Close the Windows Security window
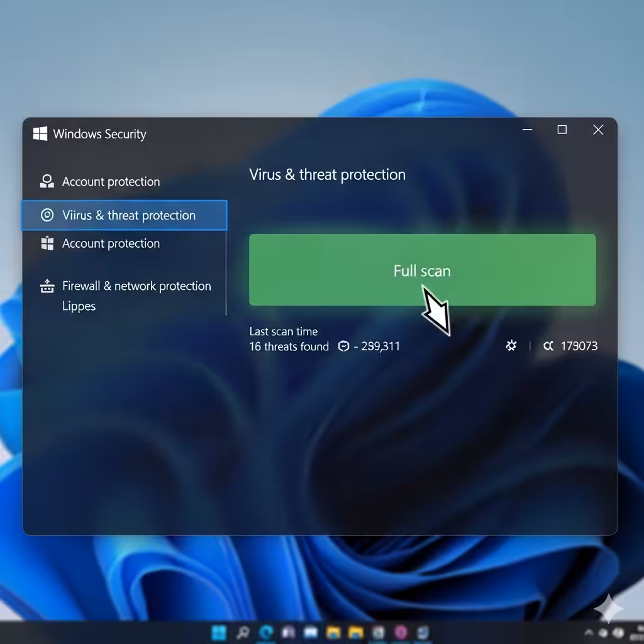Screen dimensions: 644x644 (x=599, y=130)
